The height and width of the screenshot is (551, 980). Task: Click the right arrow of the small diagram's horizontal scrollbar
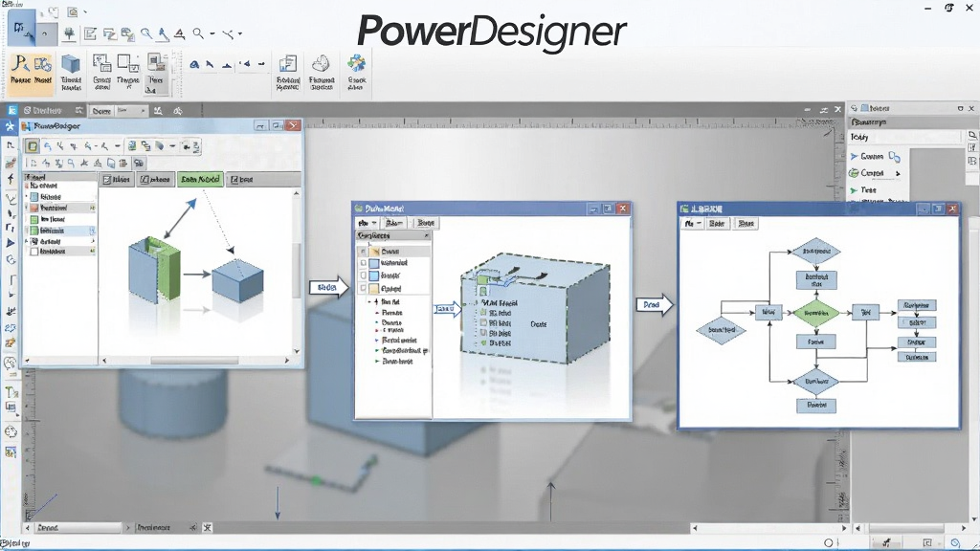(x=287, y=361)
